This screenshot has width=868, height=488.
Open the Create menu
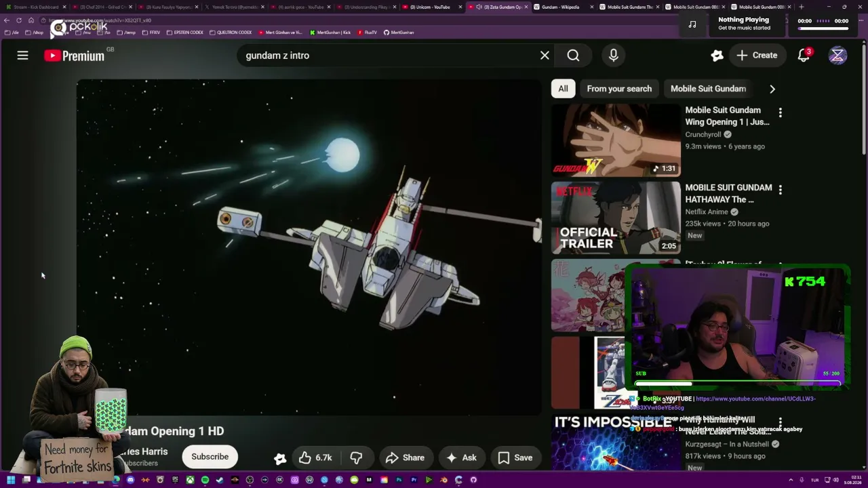(x=757, y=56)
